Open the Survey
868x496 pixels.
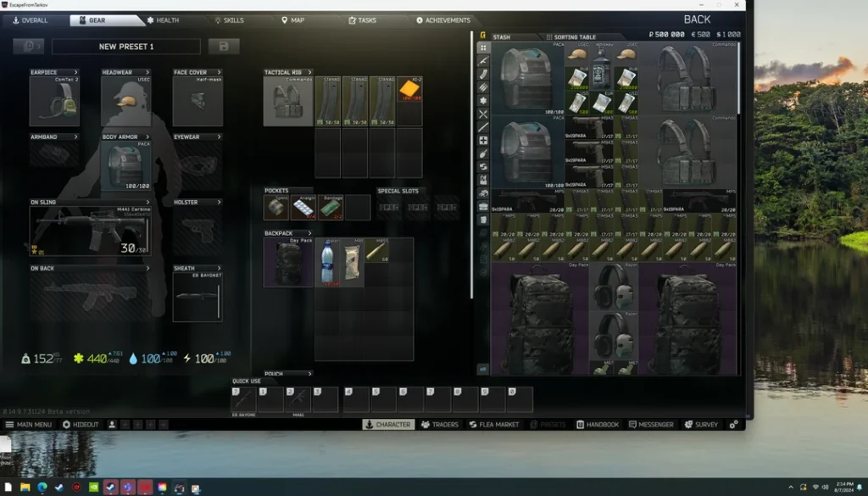coord(701,425)
